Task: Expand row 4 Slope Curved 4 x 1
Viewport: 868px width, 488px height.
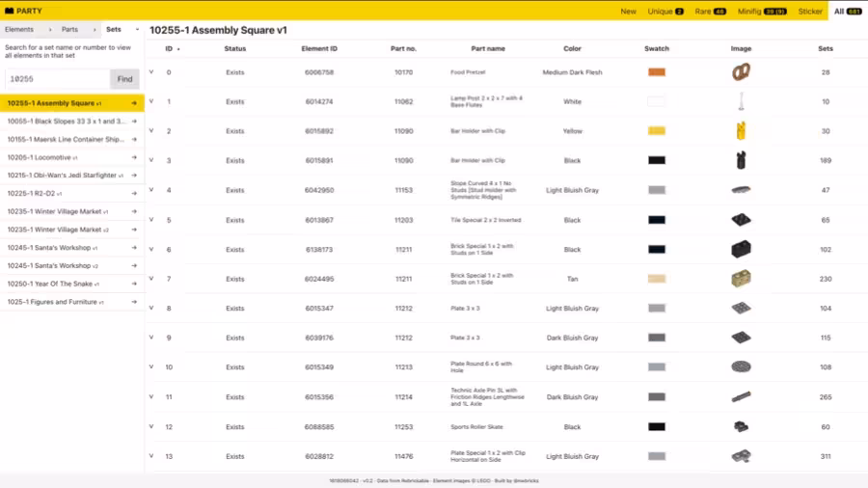Action: click(151, 190)
